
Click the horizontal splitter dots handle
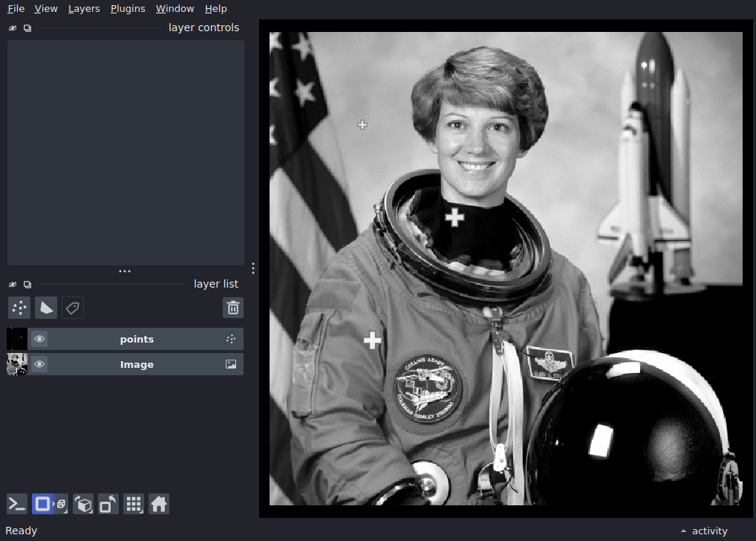pos(125,271)
